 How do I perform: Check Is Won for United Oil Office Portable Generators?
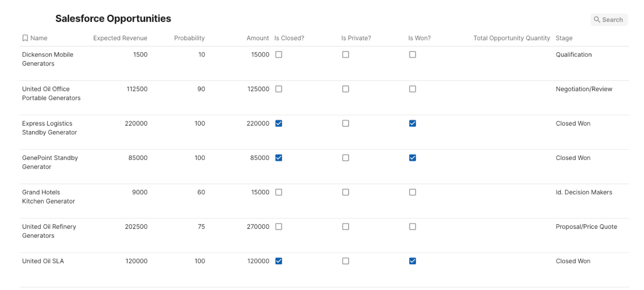[413, 89]
